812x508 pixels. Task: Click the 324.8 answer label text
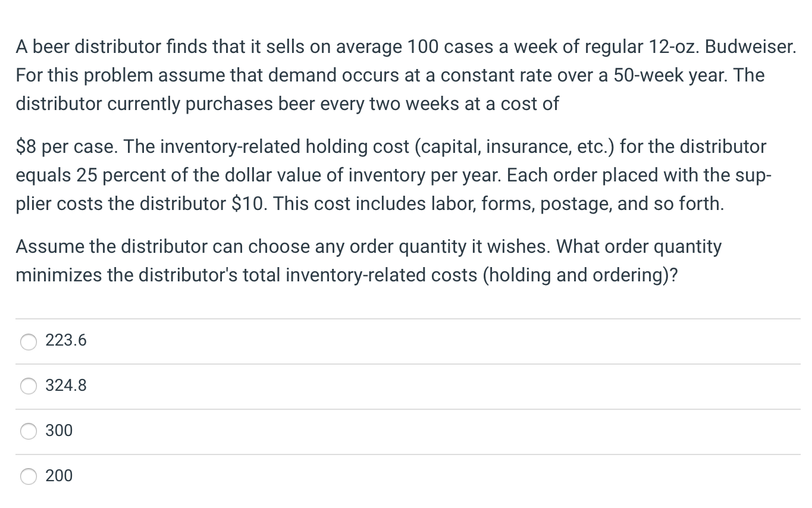[66, 386]
